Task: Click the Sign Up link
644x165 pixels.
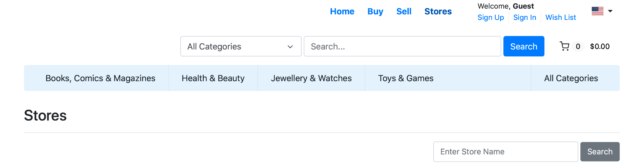Action: click(491, 17)
